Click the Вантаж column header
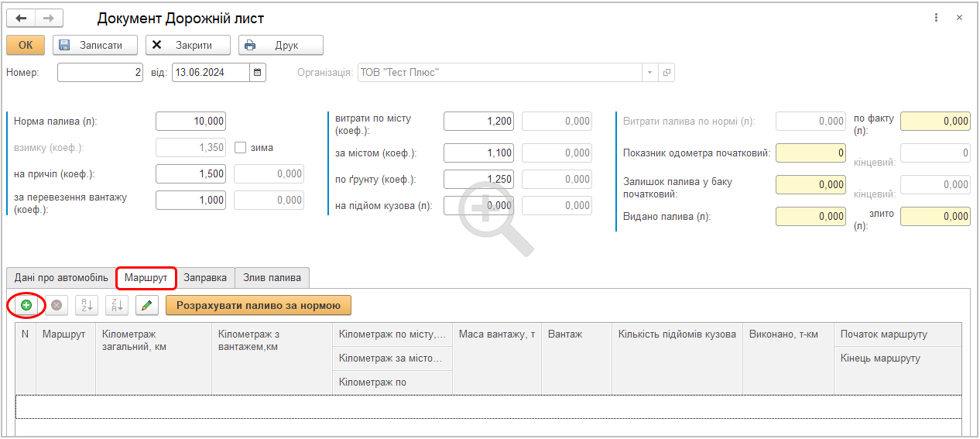The height and width of the screenshot is (439, 980). [577, 358]
